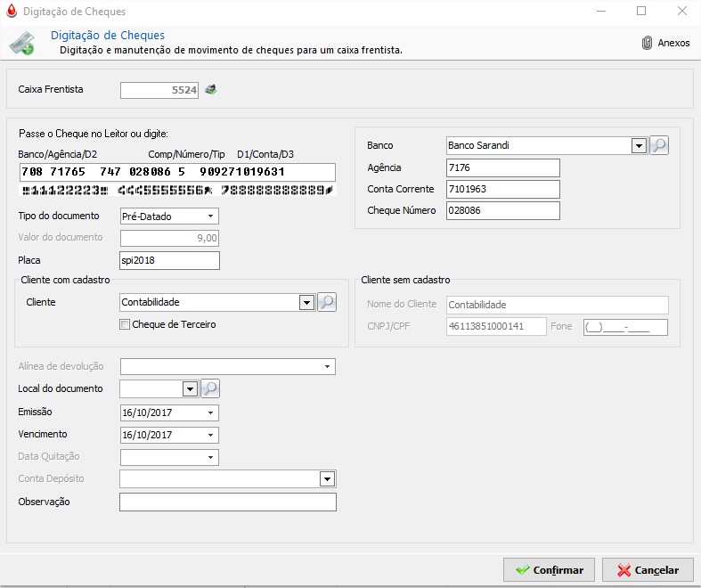Click the cheque reader code input line
Screen dimensions: 701x588
point(177,172)
